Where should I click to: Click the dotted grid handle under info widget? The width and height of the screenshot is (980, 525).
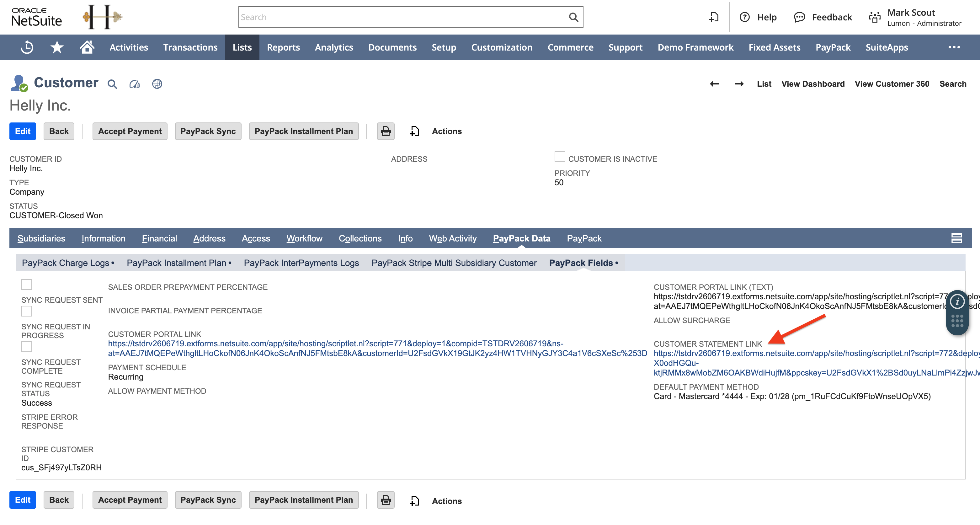click(957, 321)
